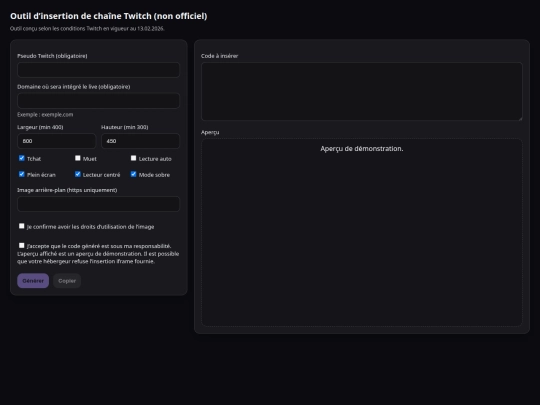
Task: Click the Copier button
Action: click(67, 281)
